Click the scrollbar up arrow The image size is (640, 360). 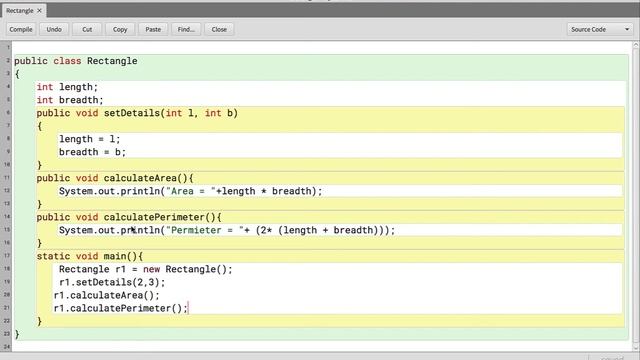[x=636, y=45]
